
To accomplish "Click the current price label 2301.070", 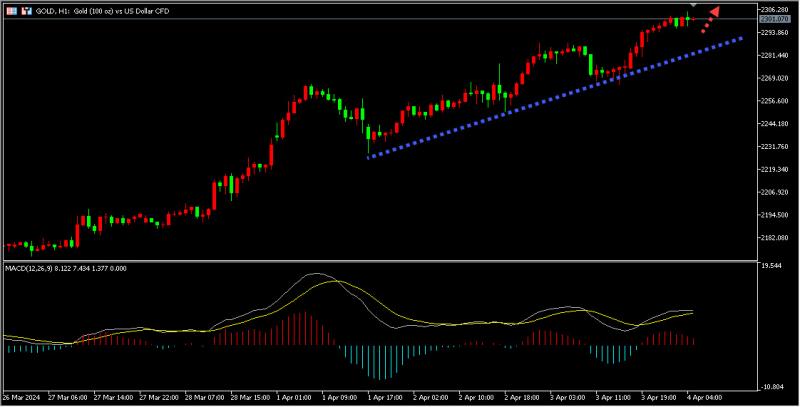I will 775,19.
